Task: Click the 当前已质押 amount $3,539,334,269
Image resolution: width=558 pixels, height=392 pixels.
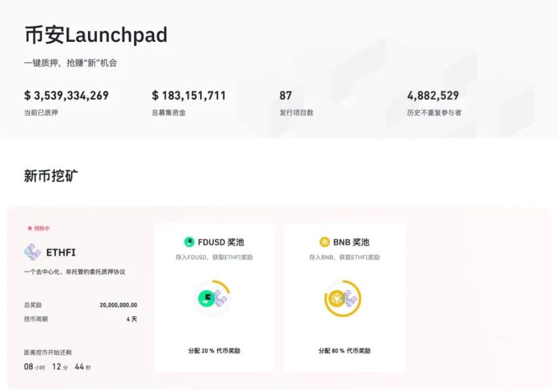Action: tap(67, 96)
